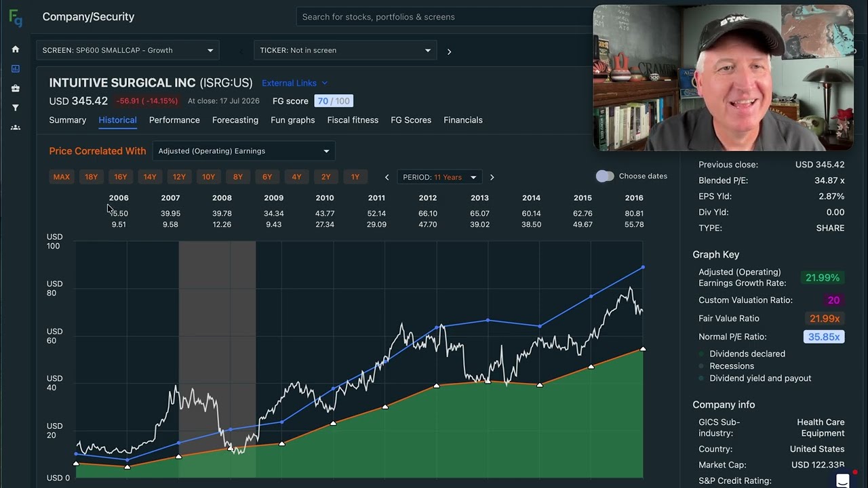Click the green 21.99% growth rate swatch

822,278
